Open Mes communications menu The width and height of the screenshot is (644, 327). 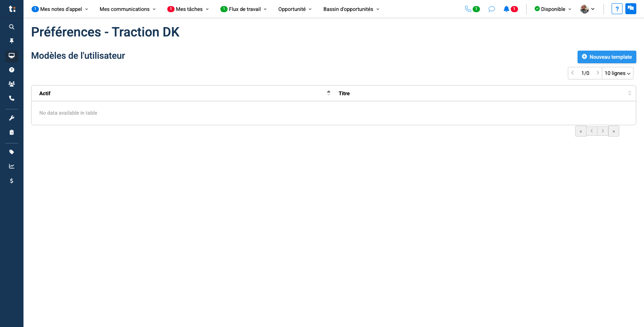[128, 9]
